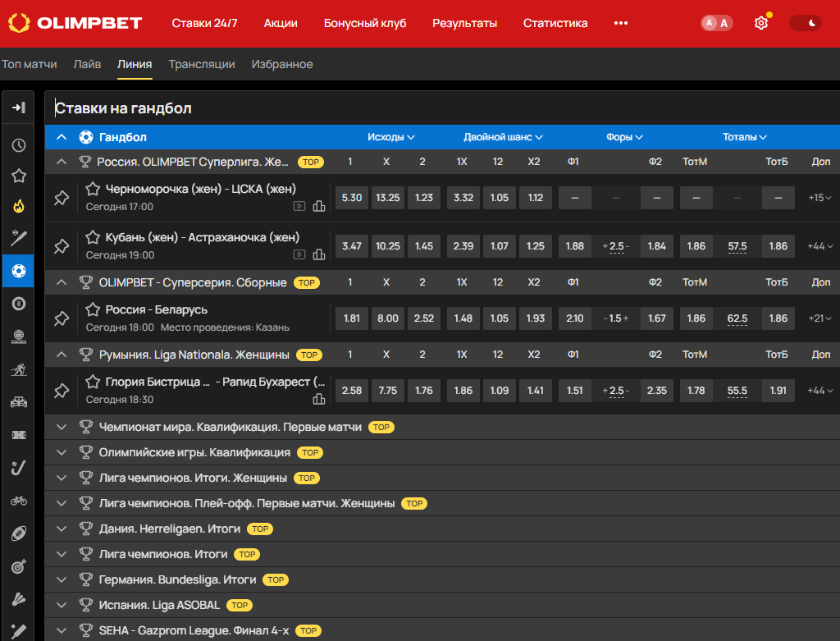
Task: Open statistics chart for Черноморочка - ЦСКА
Action: pos(319,206)
